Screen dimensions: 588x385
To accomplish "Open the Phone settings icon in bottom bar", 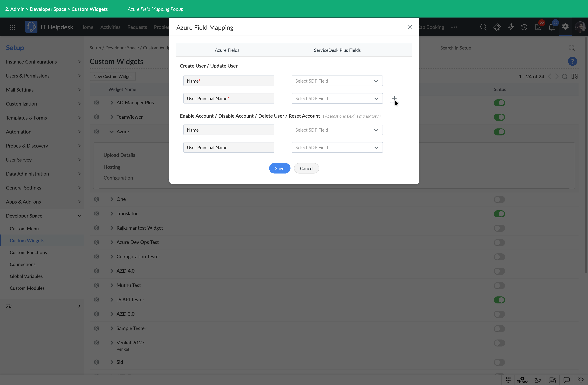I will 522,380.
